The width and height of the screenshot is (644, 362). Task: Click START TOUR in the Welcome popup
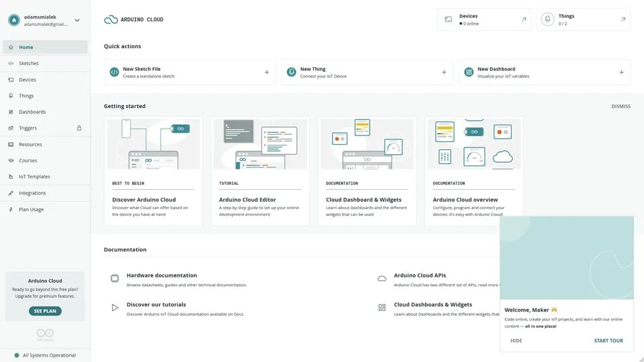coord(608,341)
